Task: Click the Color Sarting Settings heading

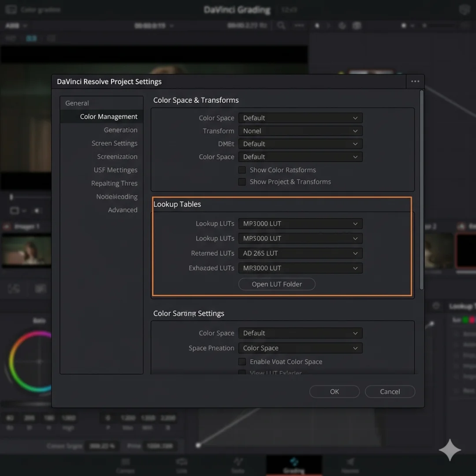Action: tap(189, 313)
